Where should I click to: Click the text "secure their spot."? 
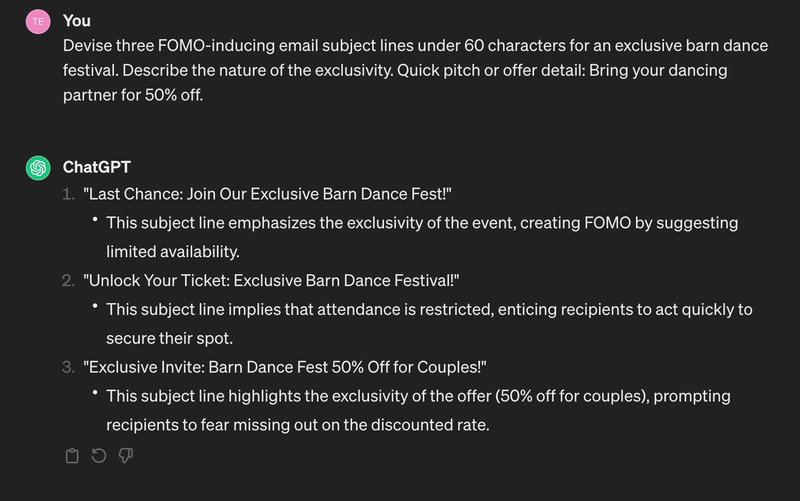[x=169, y=338]
